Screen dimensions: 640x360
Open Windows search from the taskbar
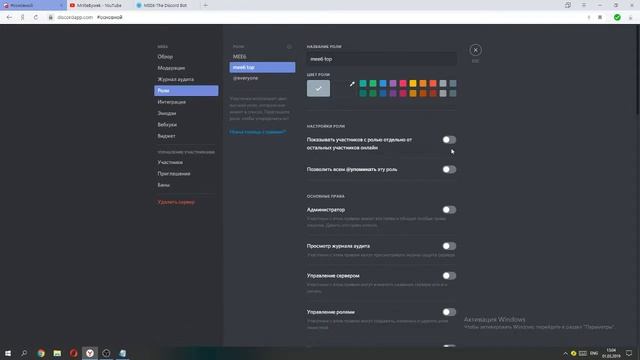coord(24,353)
